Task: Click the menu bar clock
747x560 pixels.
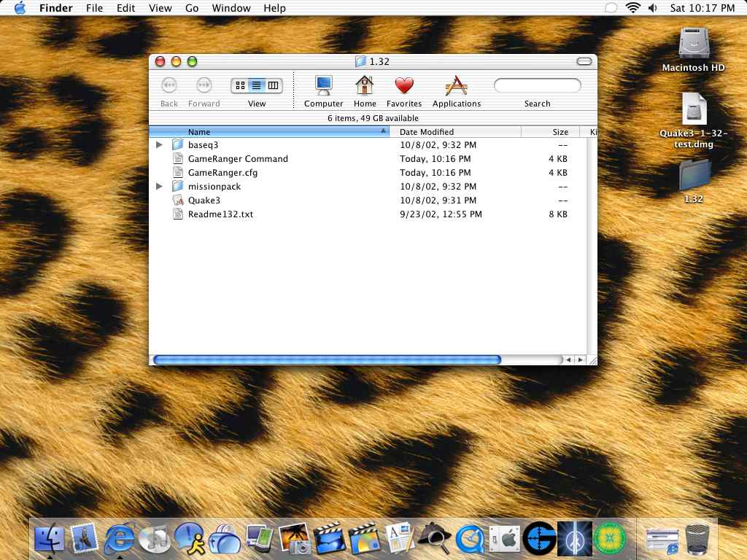Action: 703,8
